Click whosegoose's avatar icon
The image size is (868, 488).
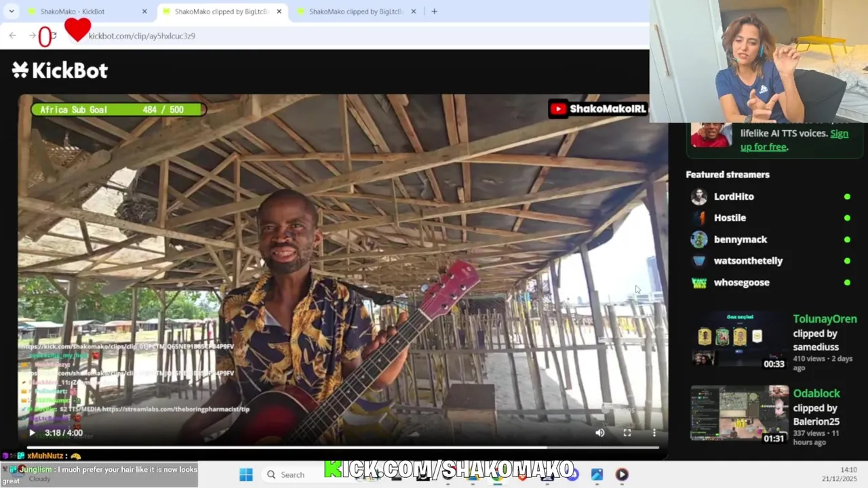point(698,283)
